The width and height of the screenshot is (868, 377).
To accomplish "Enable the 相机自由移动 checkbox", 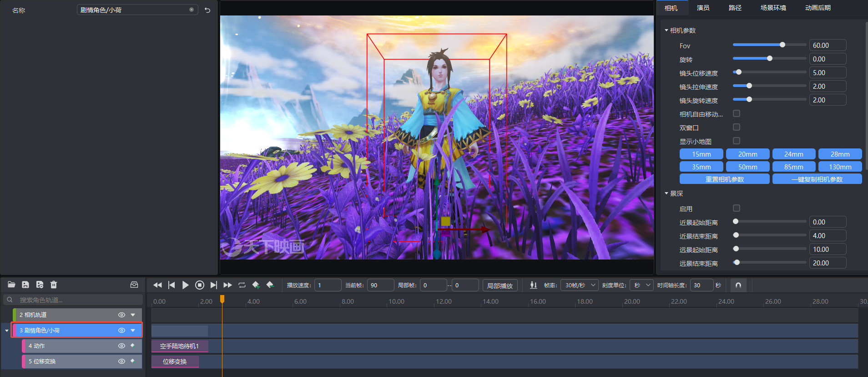I will tap(737, 113).
